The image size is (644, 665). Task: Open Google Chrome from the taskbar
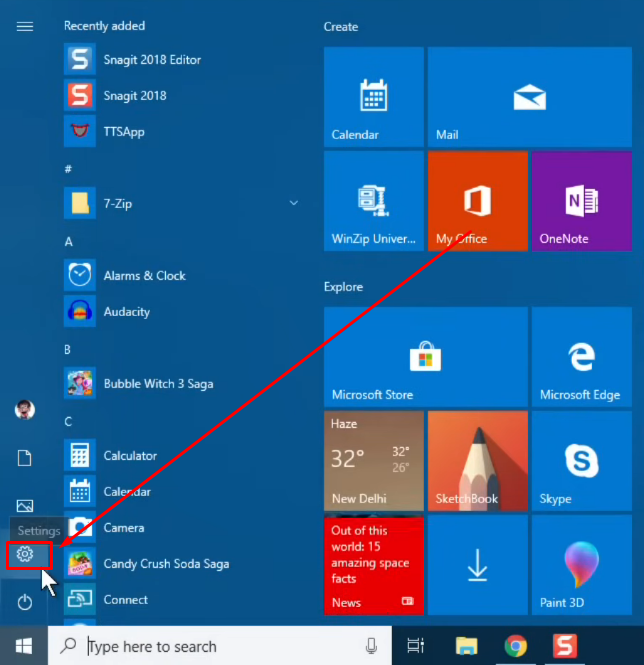pyautogui.click(x=515, y=646)
